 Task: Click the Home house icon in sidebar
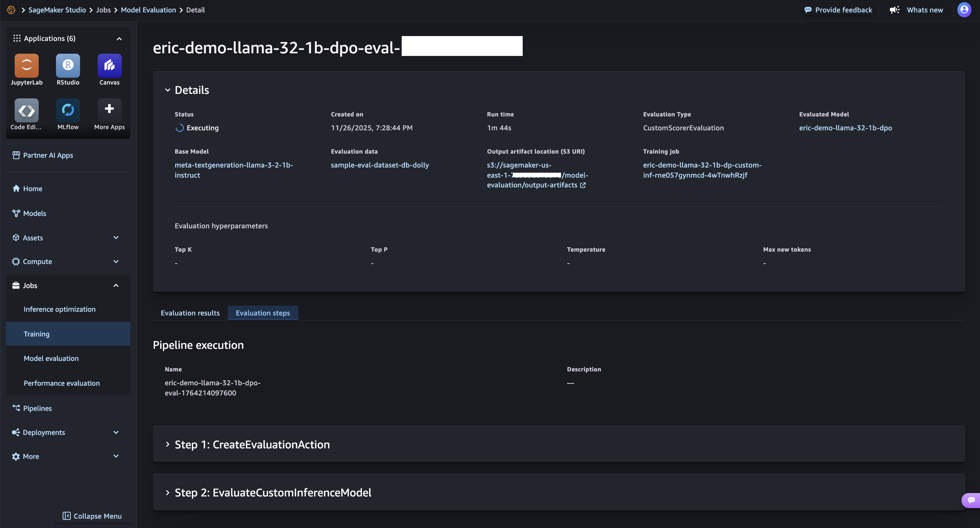[16, 189]
